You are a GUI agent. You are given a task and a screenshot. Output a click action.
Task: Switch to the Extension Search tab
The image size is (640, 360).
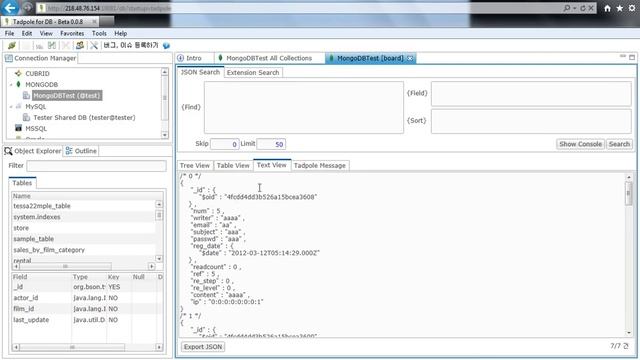point(253,72)
